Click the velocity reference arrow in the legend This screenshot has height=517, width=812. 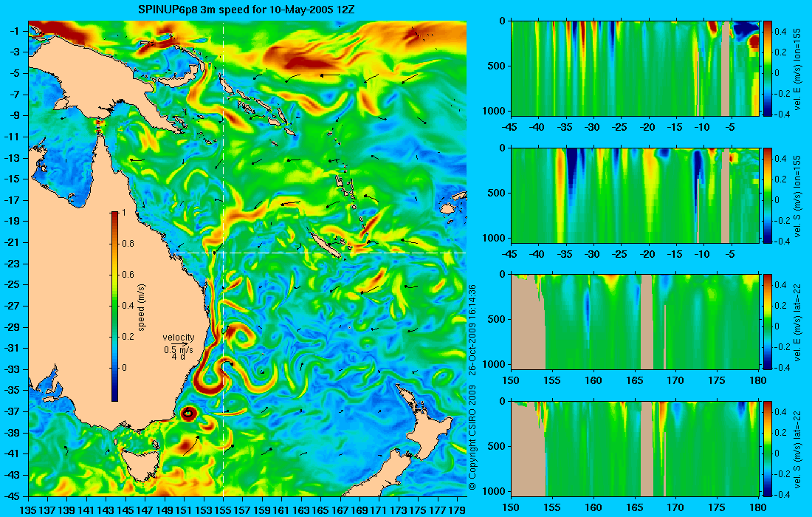click(179, 343)
